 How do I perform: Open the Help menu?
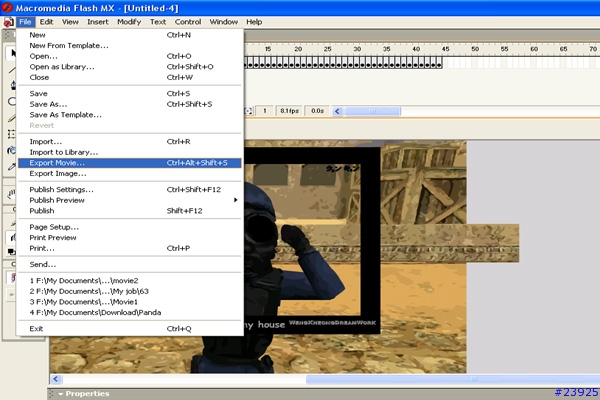[254, 22]
